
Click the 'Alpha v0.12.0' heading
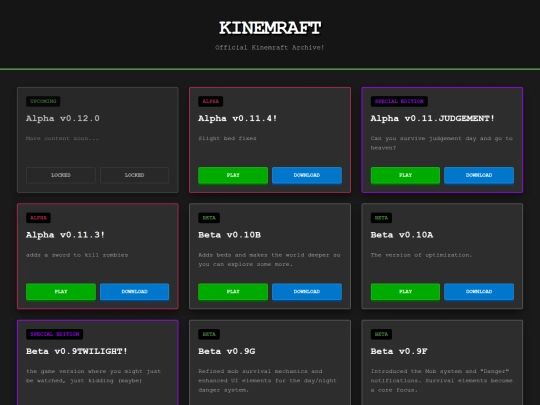click(63, 118)
